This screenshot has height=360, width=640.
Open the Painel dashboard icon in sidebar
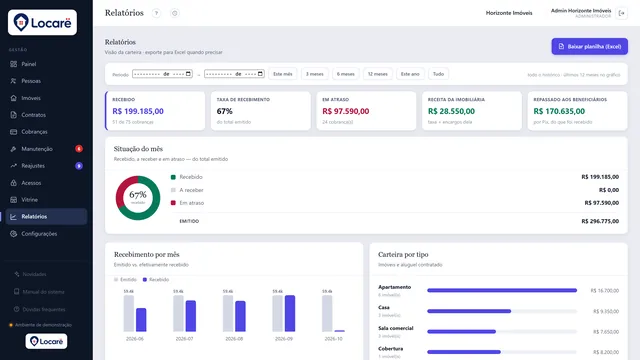click(13, 64)
